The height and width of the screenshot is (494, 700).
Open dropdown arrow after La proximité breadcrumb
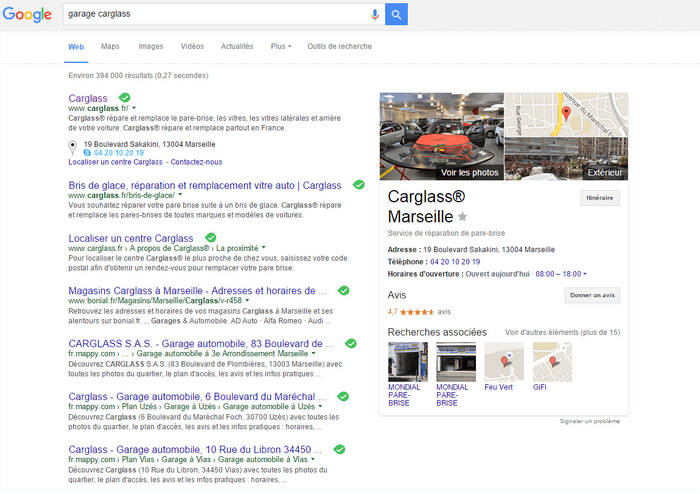coord(263,248)
